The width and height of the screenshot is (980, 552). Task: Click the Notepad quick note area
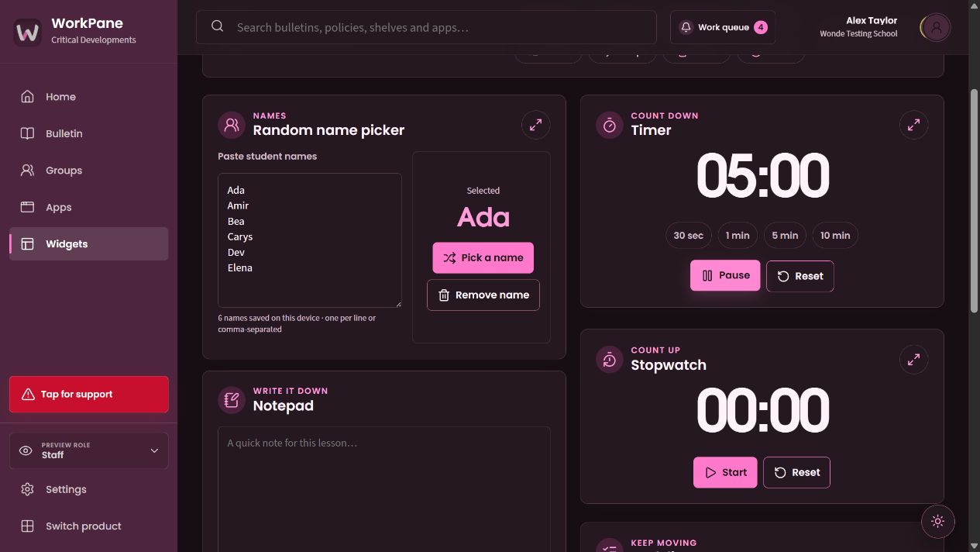(383, 489)
